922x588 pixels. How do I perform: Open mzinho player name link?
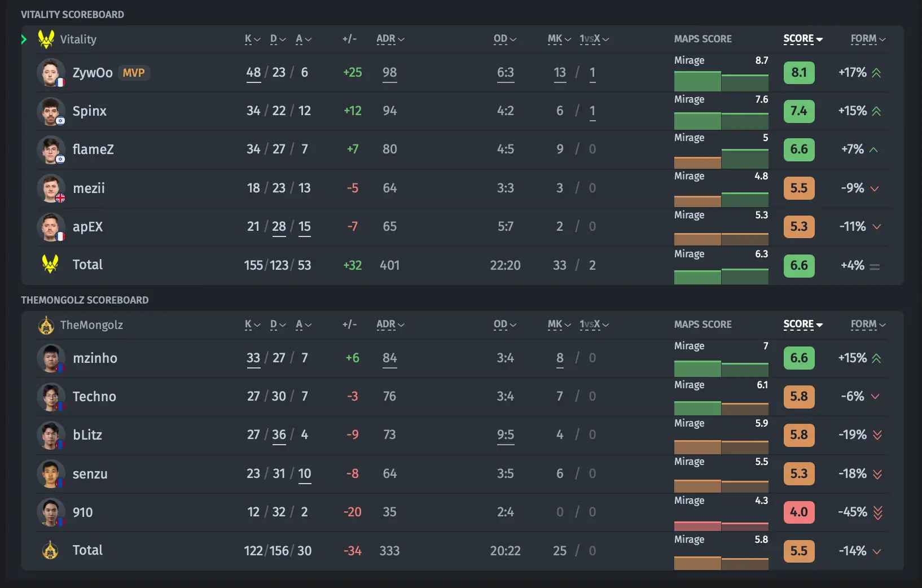tap(95, 358)
